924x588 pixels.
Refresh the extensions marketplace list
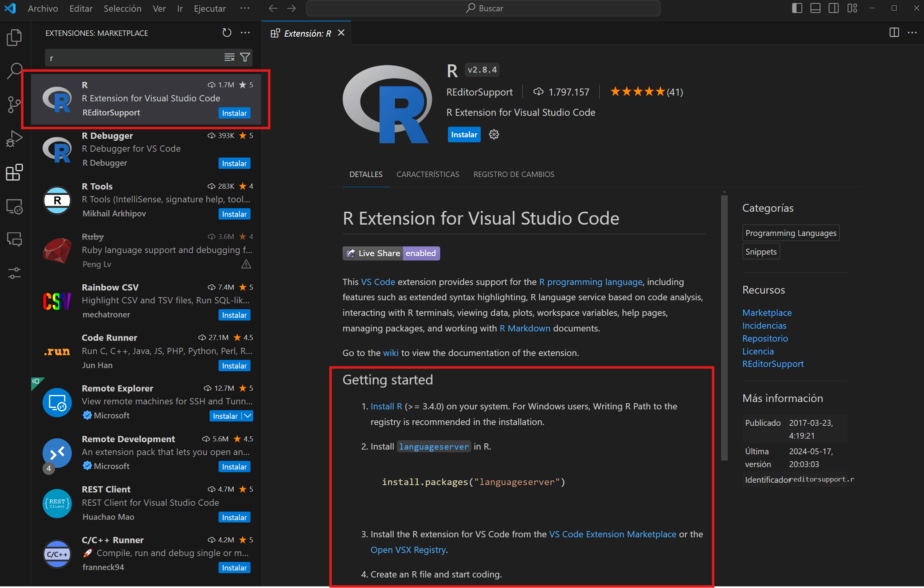227,33
